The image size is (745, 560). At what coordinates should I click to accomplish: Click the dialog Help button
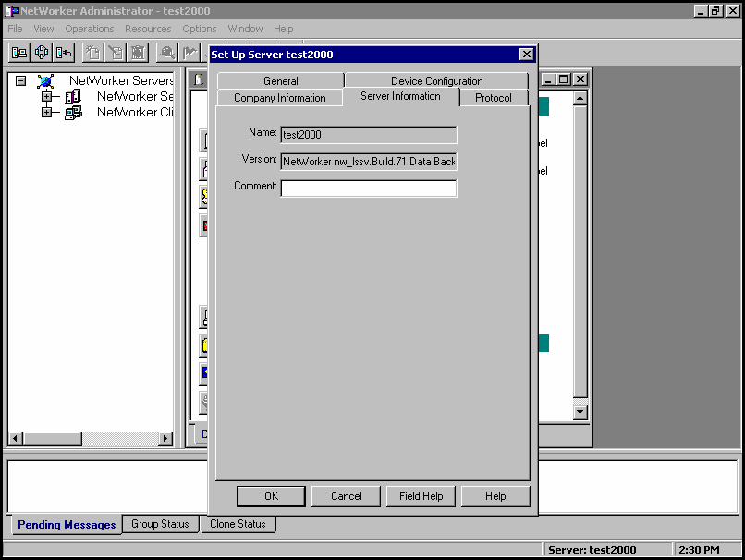coord(495,496)
